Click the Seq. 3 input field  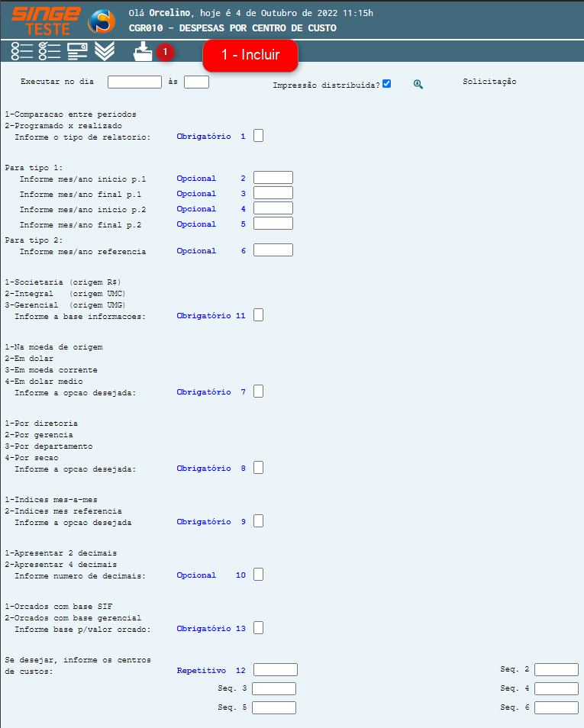tap(274, 688)
